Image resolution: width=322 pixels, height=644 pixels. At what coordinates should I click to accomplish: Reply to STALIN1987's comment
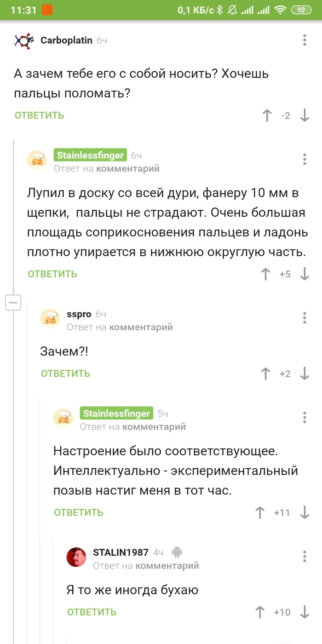[x=92, y=612]
